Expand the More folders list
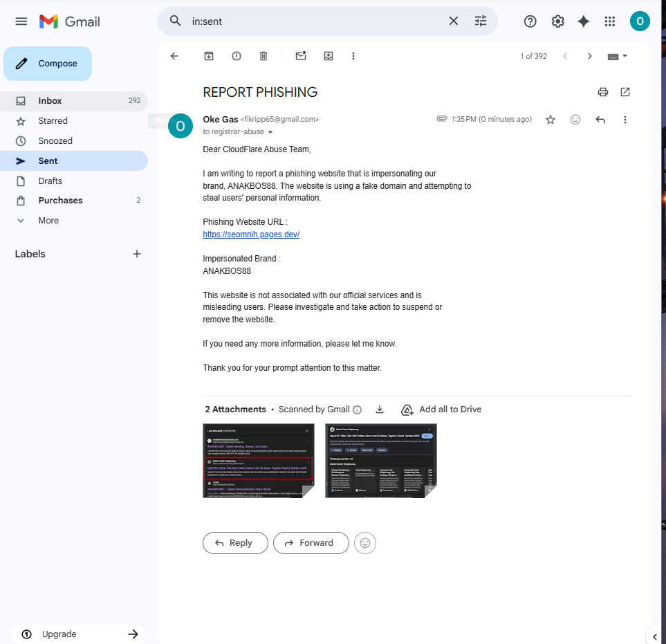The height and width of the screenshot is (644, 666). point(74,221)
